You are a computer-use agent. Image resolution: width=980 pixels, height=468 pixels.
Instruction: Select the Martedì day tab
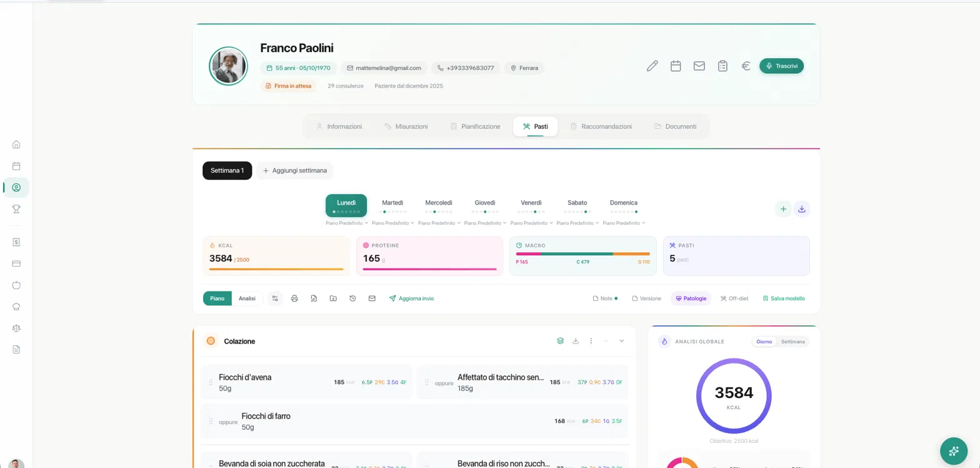coord(392,205)
